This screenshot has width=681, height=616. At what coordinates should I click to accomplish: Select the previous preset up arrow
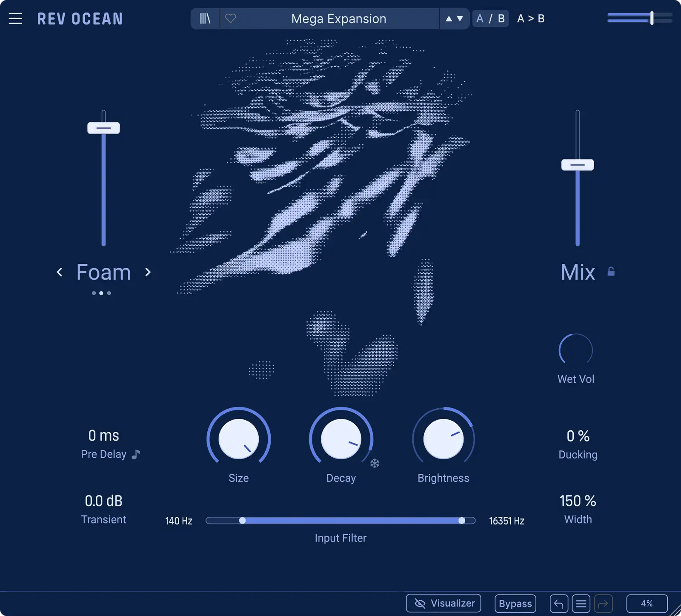[449, 19]
